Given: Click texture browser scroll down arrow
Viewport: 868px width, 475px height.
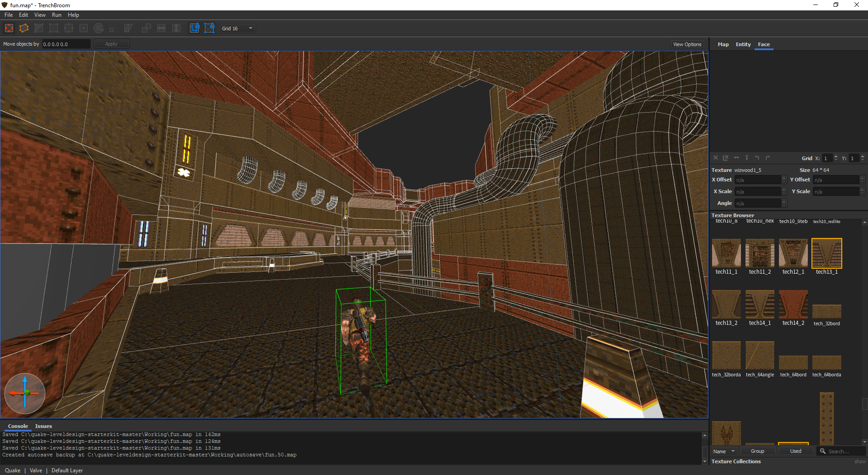Looking at the screenshot, I should click(x=864, y=442).
